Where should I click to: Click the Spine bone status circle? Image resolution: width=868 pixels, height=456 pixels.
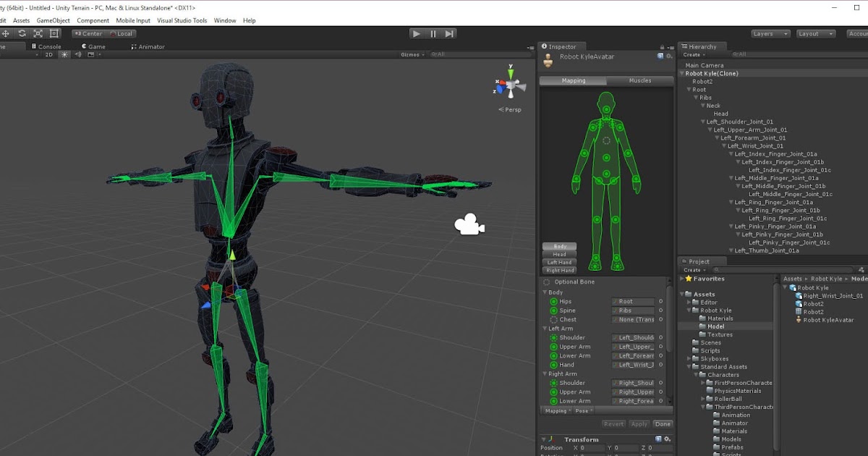(x=553, y=311)
